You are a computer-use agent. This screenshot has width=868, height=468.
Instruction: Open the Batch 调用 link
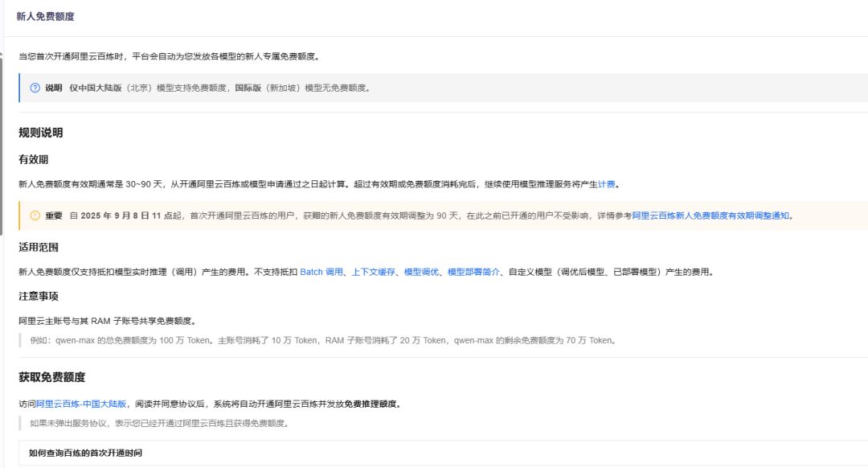click(x=321, y=272)
